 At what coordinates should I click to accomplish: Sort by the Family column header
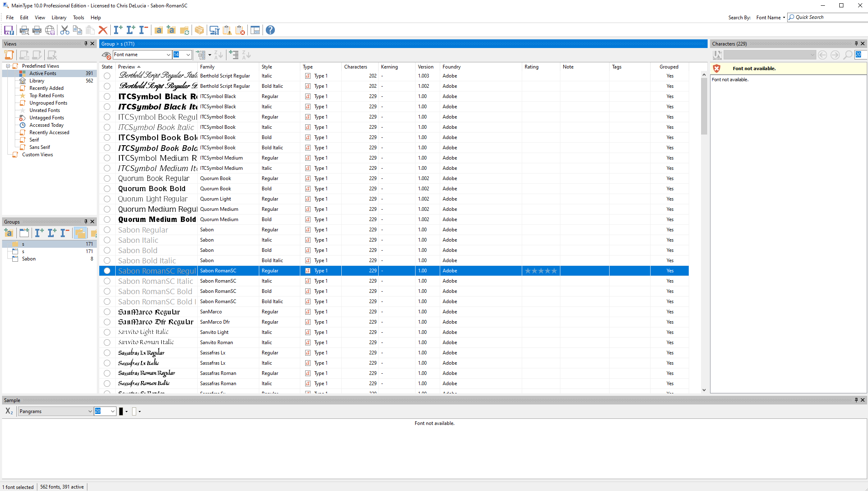pos(228,67)
